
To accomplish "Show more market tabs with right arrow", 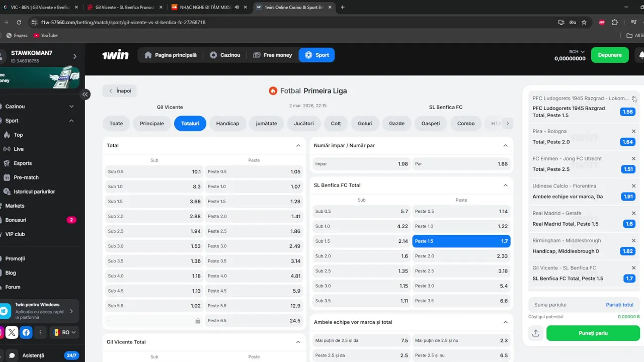I will click(507, 123).
